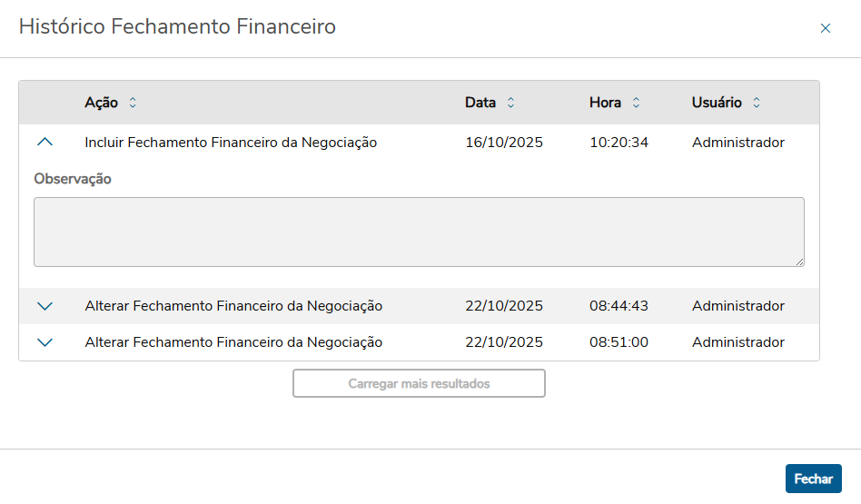861x504 pixels.
Task: Click the 16/10/2025 date cell
Action: (x=504, y=143)
